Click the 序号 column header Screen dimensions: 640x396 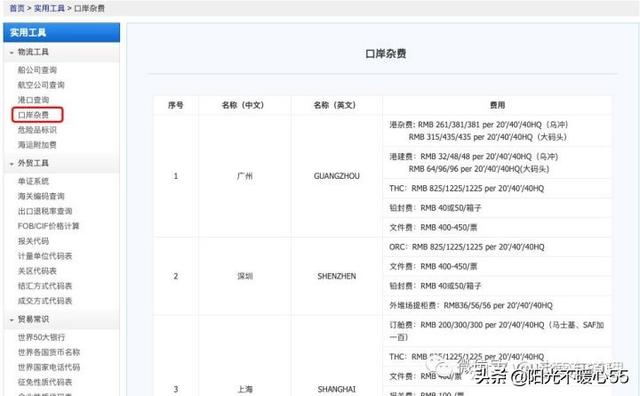click(x=176, y=105)
